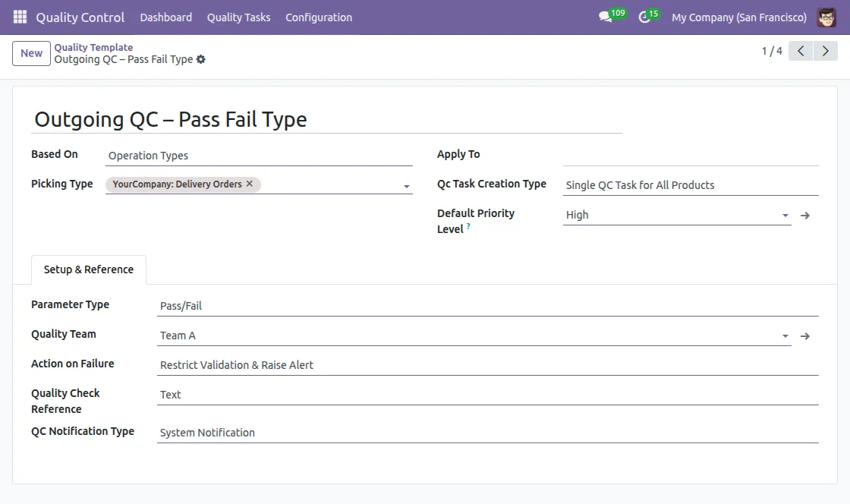The height and width of the screenshot is (504, 850).
Task: Open the Quality Team dropdown
Action: 785,335
